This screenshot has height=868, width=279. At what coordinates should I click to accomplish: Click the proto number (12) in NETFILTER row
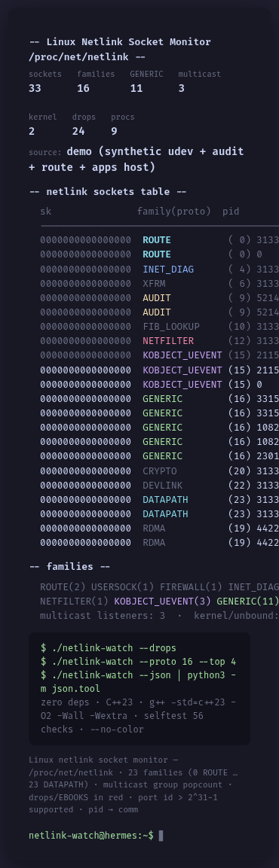(240, 341)
